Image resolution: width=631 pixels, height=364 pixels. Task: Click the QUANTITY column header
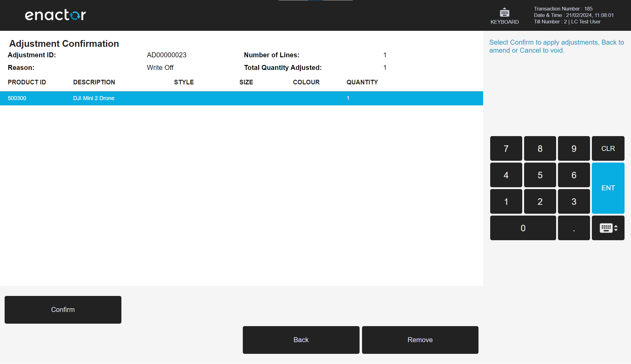362,82
